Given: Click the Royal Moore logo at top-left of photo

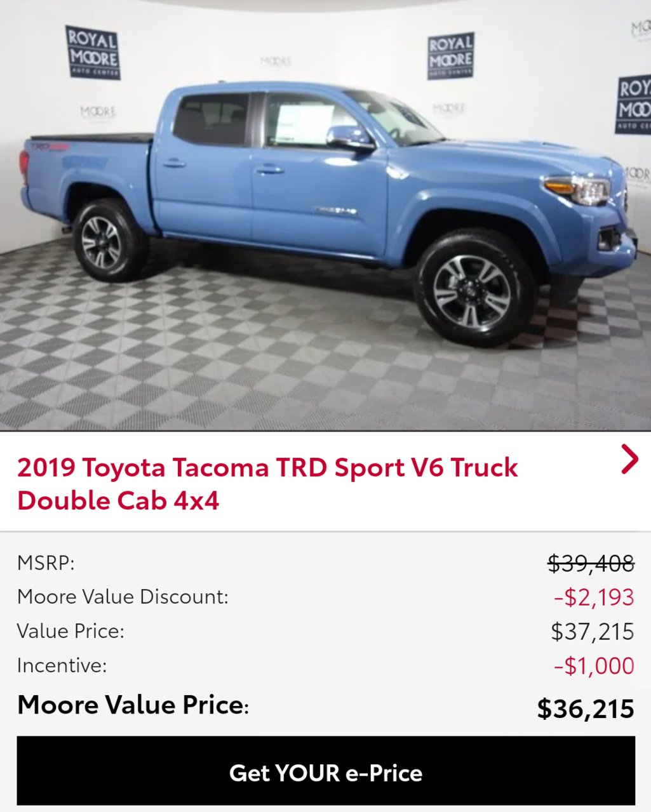Looking at the screenshot, I should pos(93,52).
